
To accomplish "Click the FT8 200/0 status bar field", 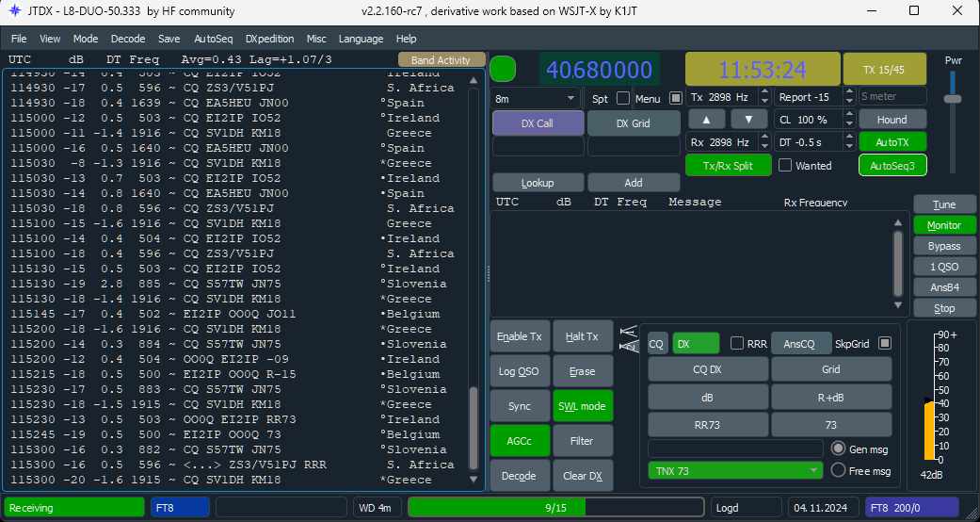I will [912, 508].
